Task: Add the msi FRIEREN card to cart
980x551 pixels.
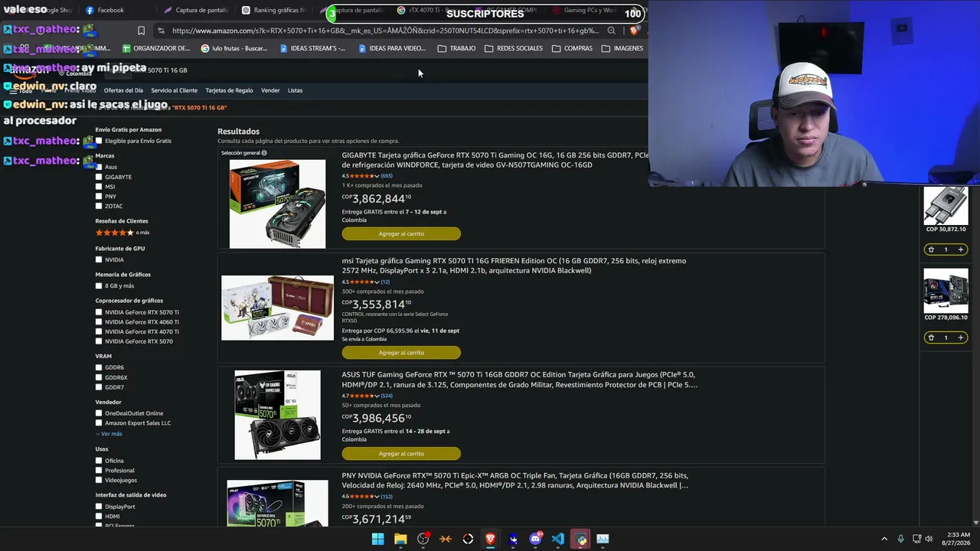Action: click(x=401, y=353)
